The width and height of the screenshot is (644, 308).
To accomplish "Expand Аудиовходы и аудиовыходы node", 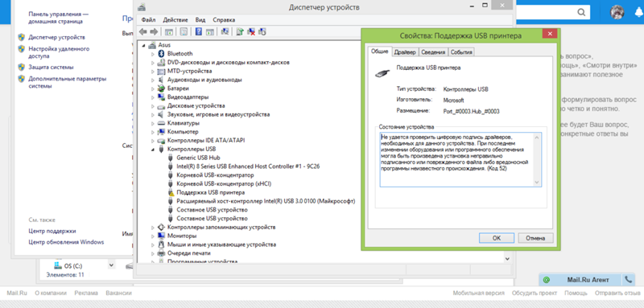I will 153,80.
